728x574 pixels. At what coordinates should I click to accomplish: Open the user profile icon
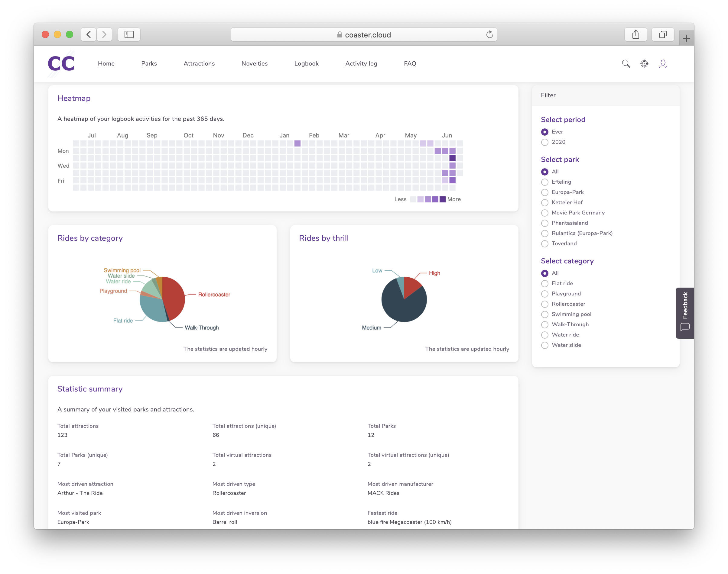[x=663, y=63]
